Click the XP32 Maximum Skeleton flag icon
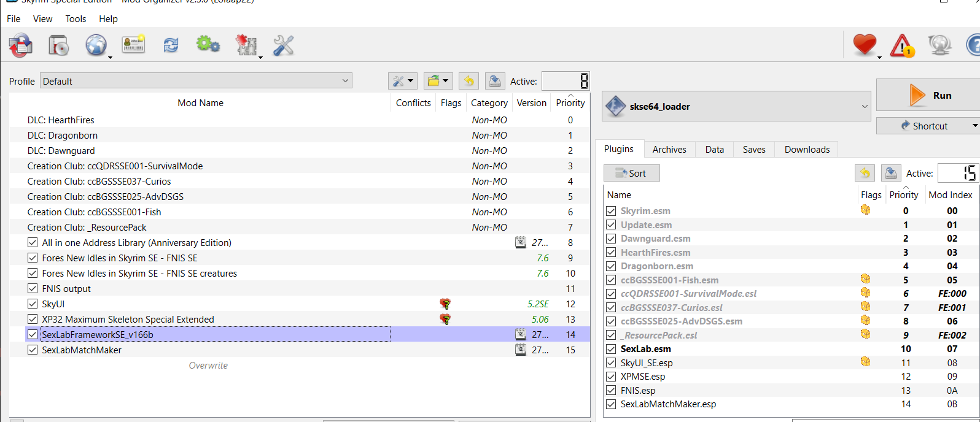Screen dimensions: 980x422 click(x=445, y=319)
